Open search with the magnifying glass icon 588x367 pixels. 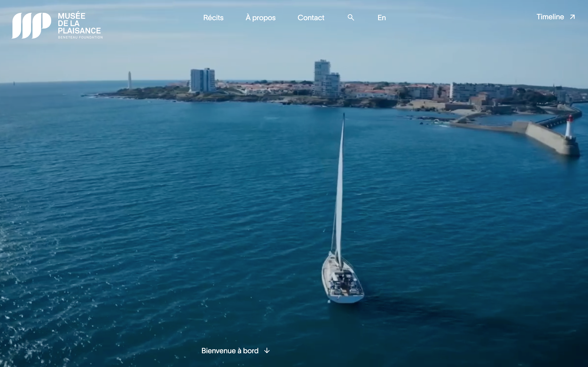coord(351,17)
